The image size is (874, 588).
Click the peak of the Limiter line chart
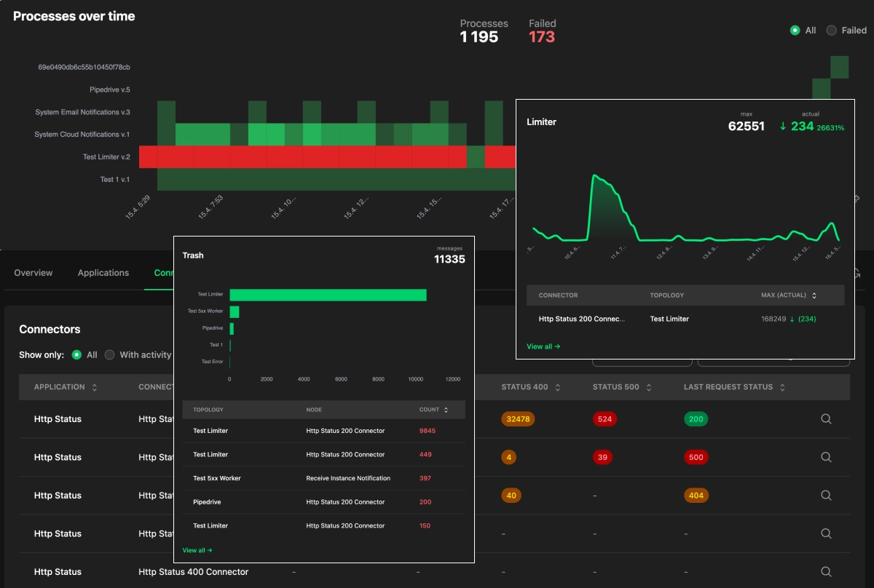point(595,175)
